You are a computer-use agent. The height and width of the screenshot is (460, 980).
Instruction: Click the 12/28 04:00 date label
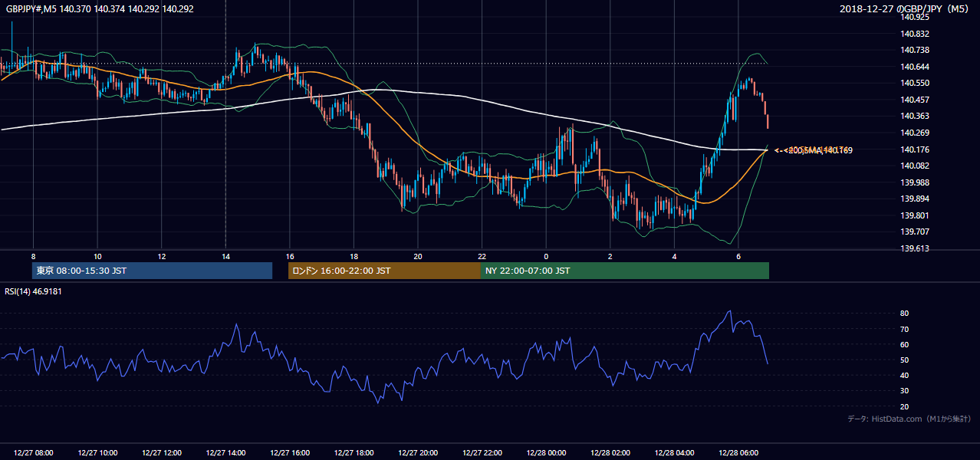coord(674,452)
